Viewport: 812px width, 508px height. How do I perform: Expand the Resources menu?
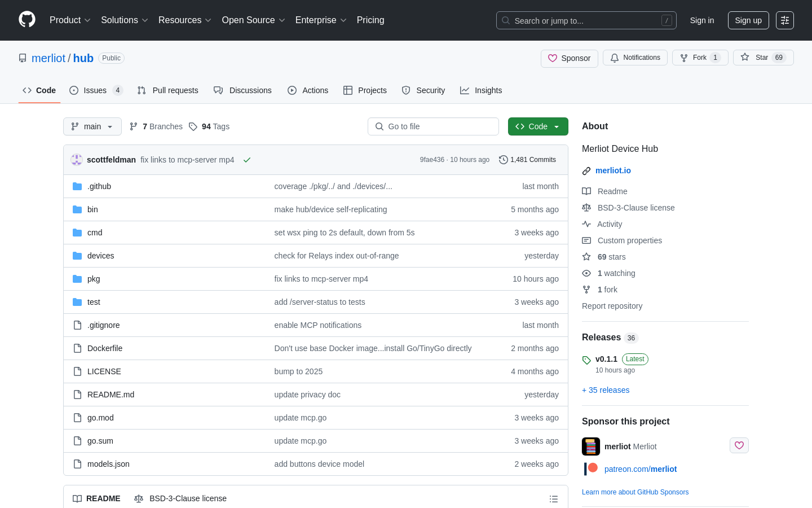185,20
